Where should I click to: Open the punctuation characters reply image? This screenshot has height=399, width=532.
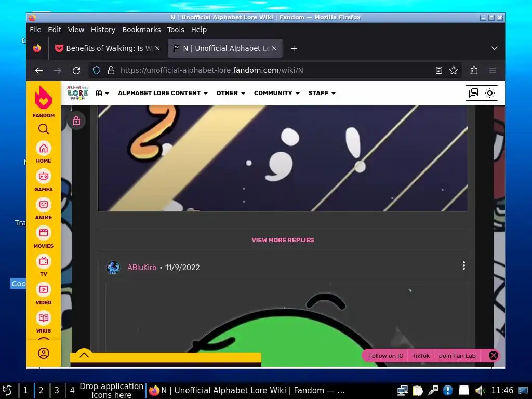click(282, 158)
